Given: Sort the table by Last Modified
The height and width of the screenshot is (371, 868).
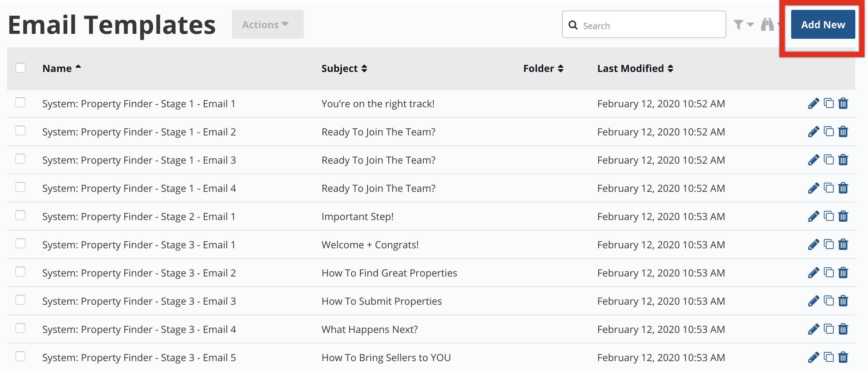Looking at the screenshot, I should tap(635, 68).
